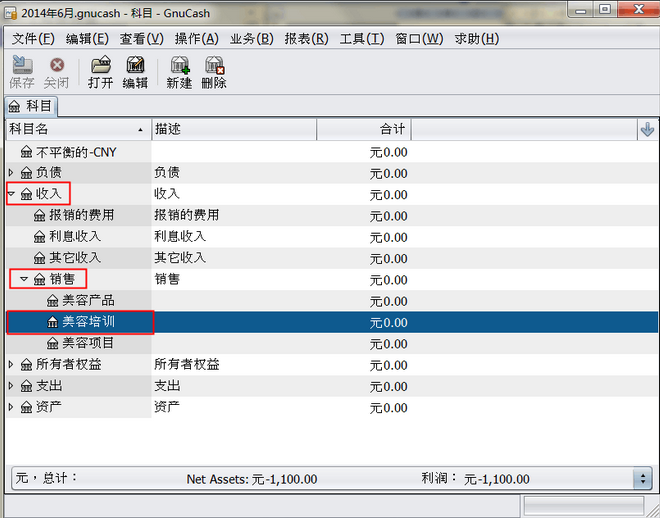Click the GnuCash icon in the title bar
This screenshot has height=518, width=660.
11,13
